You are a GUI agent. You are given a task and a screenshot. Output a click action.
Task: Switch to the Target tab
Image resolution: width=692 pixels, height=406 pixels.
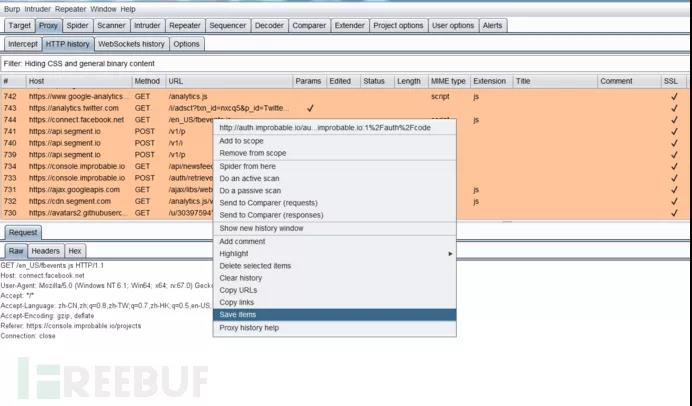point(19,26)
